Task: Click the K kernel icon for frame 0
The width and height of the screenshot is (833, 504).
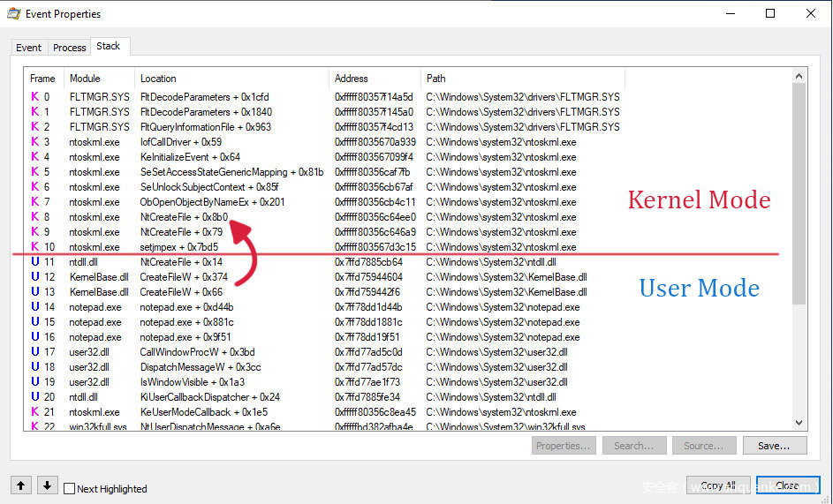Action: pos(34,97)
